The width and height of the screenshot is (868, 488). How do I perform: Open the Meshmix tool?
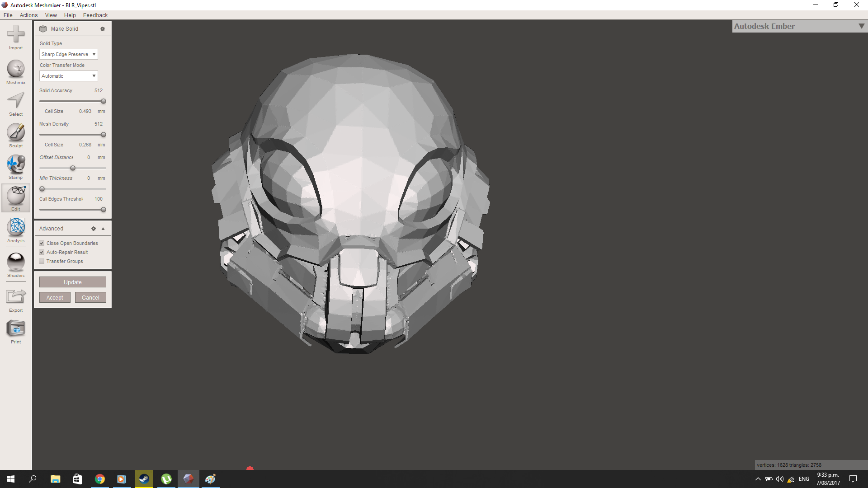point(16,72)
